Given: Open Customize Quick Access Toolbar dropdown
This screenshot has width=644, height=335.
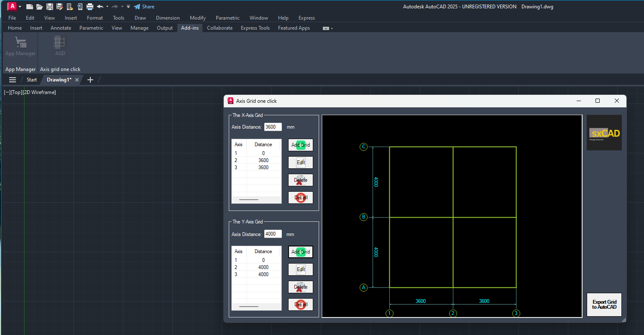Looking at the screenshot, I should [128, 7].
